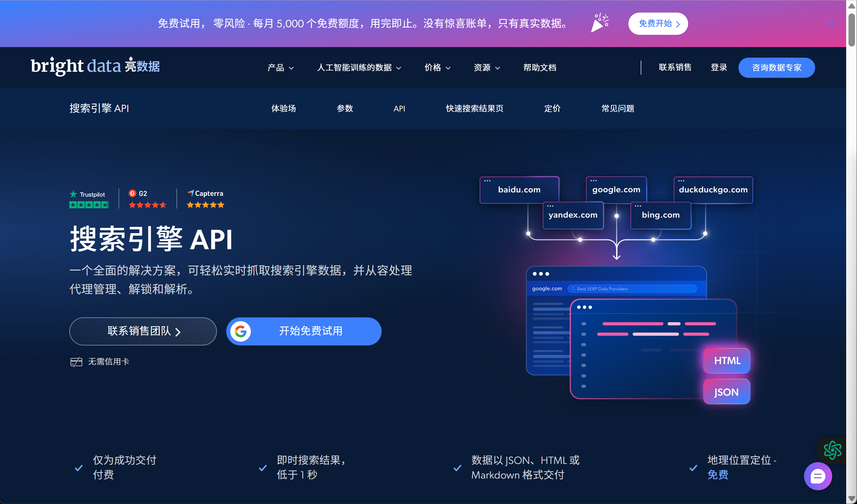Click the 免费开始 banner button

[658, 24]
